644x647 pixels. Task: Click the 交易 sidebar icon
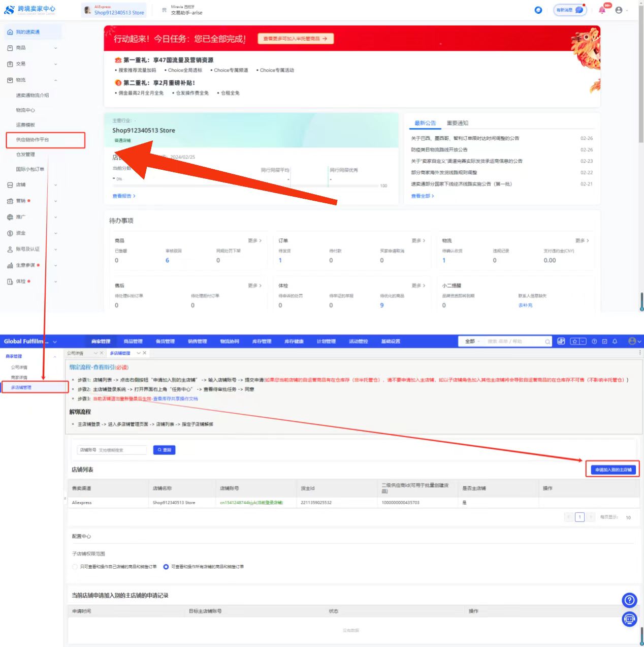[10, 64]
